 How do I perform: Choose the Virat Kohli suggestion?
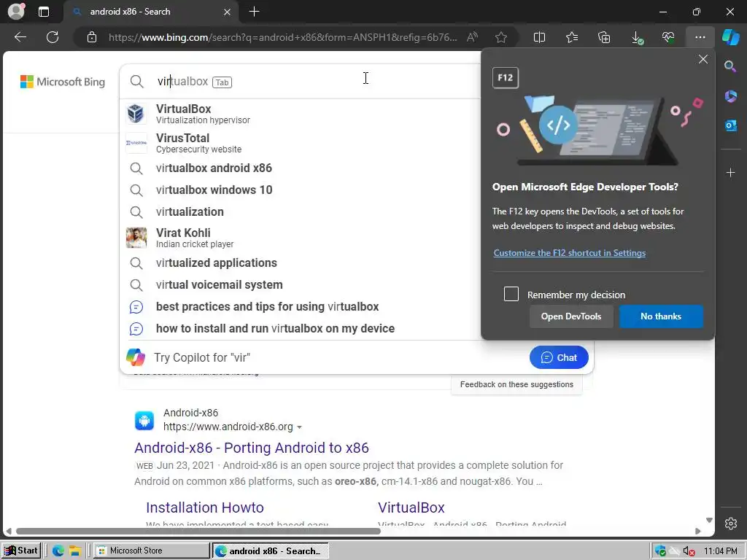point(300,238)
